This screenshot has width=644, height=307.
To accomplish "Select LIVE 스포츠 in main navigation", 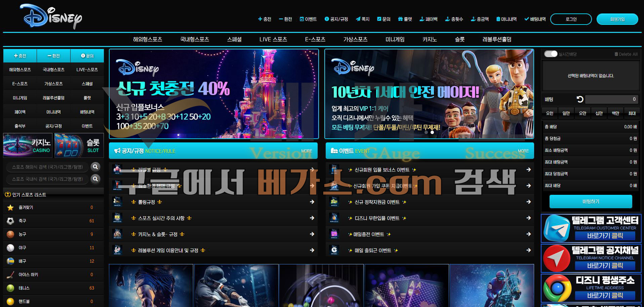I will (x=273, y=39).
